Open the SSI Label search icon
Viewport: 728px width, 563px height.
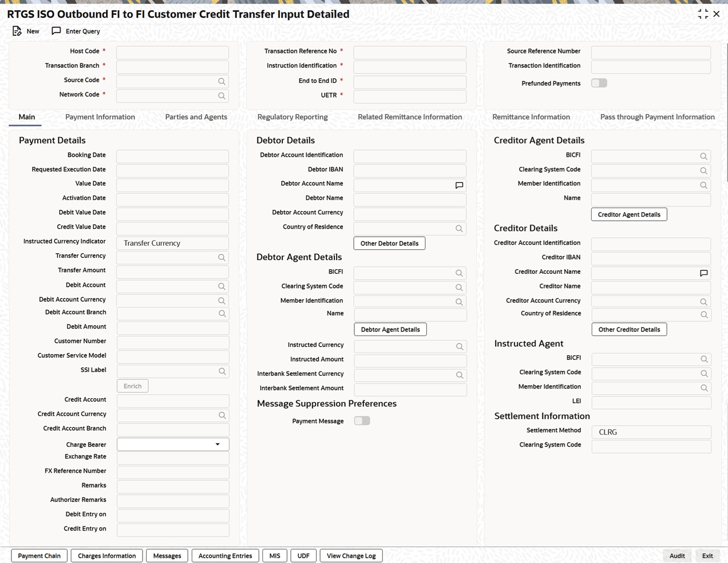(x=223, y=371)
